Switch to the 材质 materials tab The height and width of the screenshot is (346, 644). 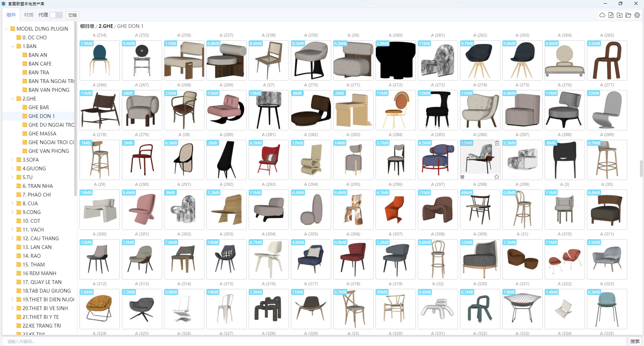(x=29, y=15)
